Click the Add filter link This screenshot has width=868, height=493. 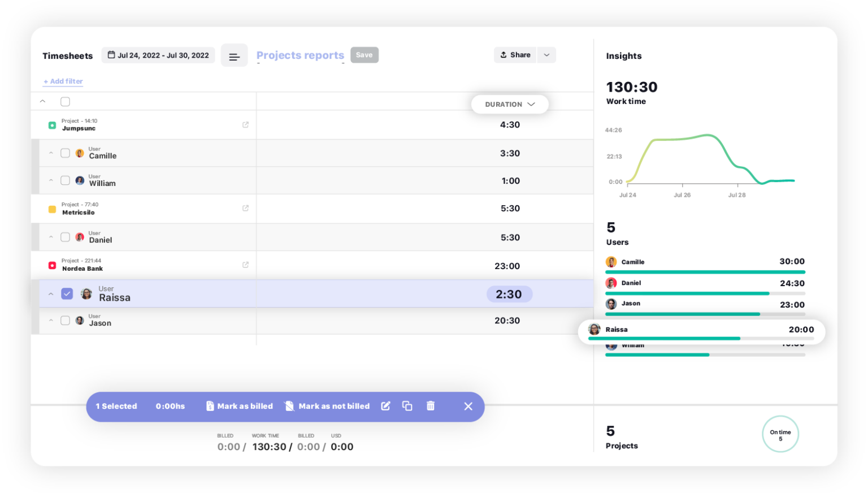[62, 81]
